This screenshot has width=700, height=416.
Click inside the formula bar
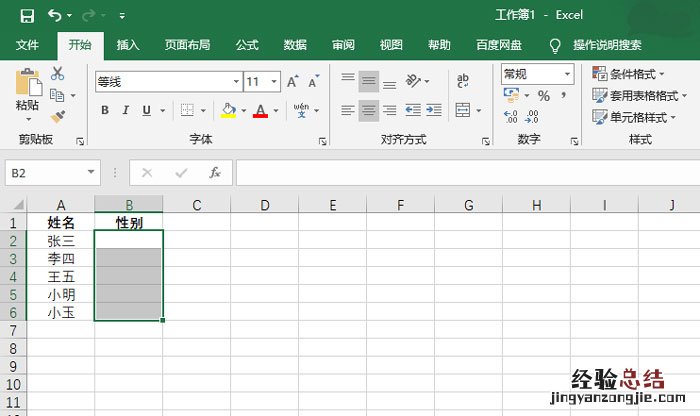[468, 173]
